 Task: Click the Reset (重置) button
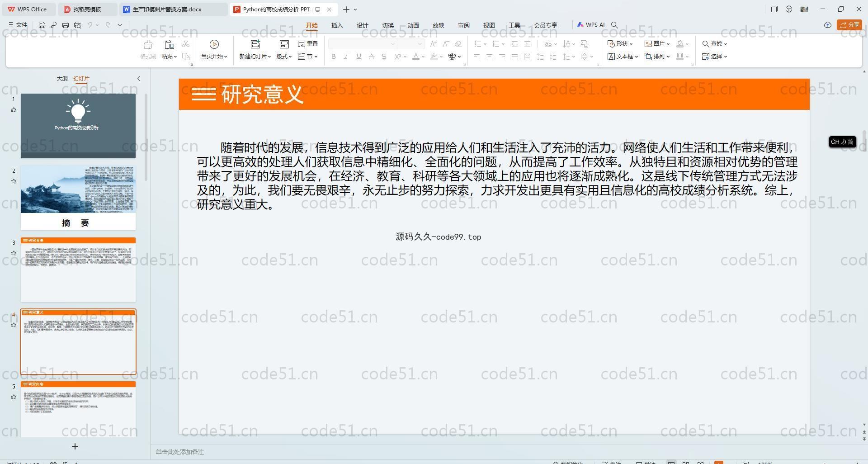tap(308, 44)
